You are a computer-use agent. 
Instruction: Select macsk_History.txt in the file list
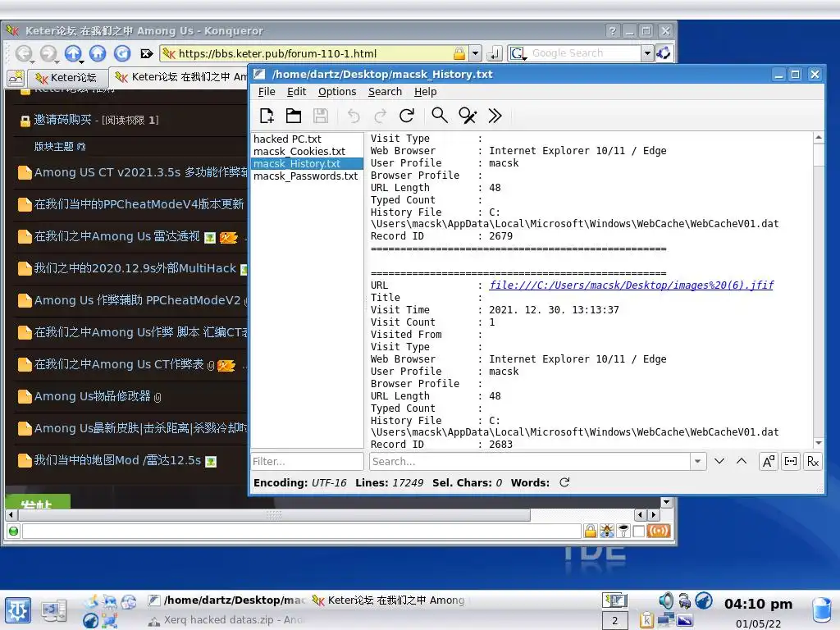point(307,164)
